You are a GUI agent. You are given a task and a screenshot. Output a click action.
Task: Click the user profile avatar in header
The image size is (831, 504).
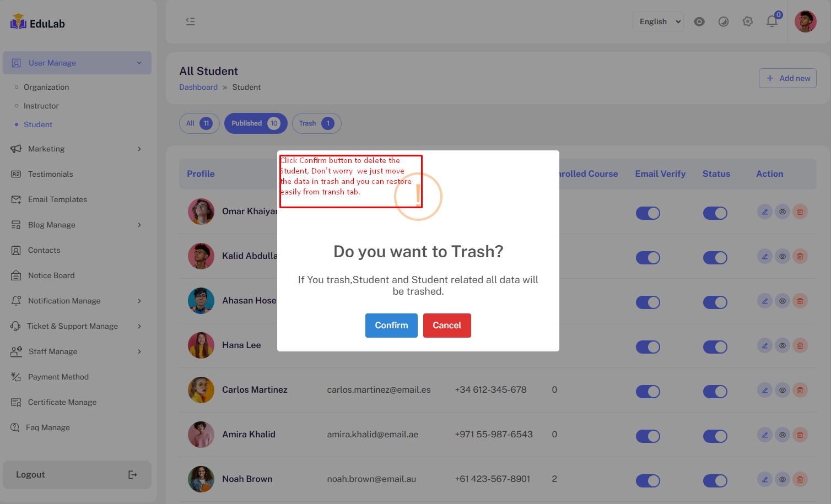coord(805,21)
